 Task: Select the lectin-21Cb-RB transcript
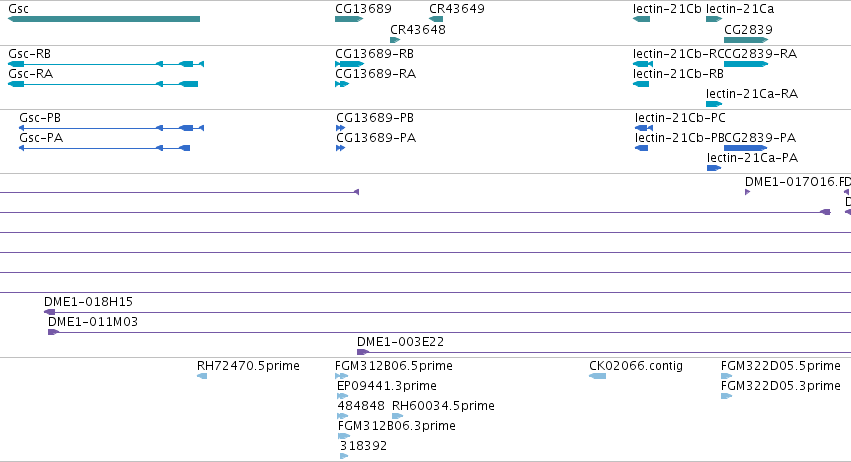(641, 84)
